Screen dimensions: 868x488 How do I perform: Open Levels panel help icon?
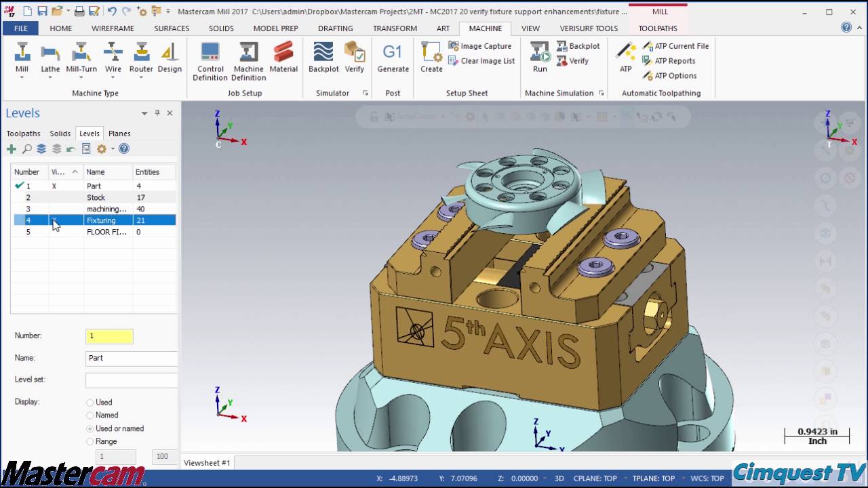pyautogui.click(x=124, y=148)
